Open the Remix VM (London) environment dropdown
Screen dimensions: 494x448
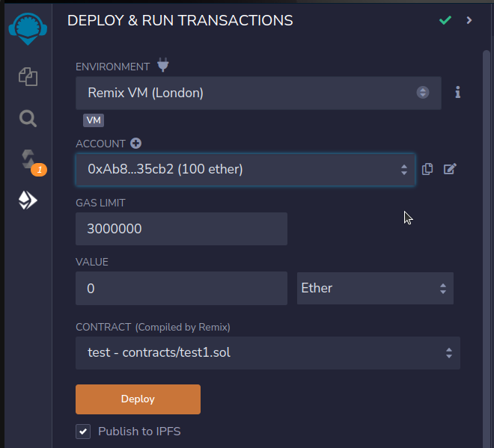click(x=258, y=93)
